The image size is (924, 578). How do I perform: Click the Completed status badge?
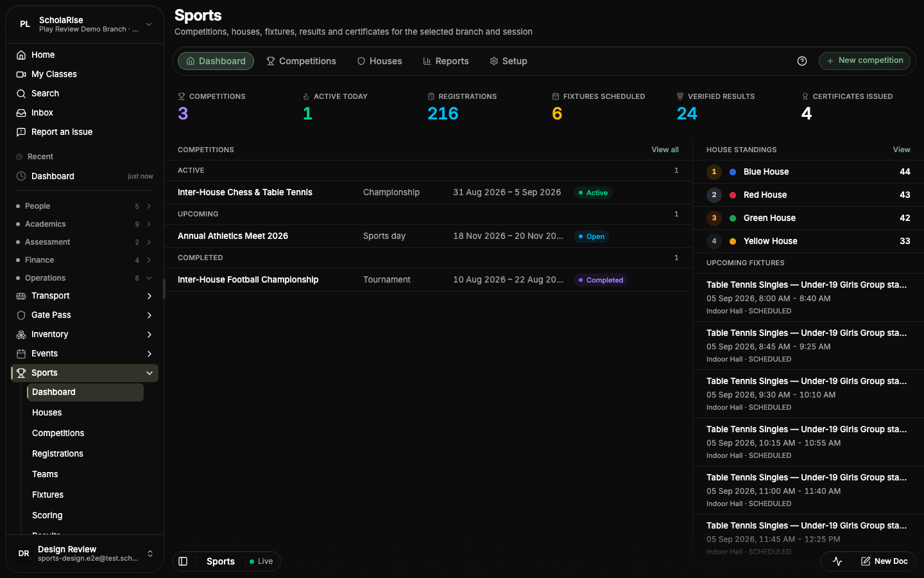(601, 280)
